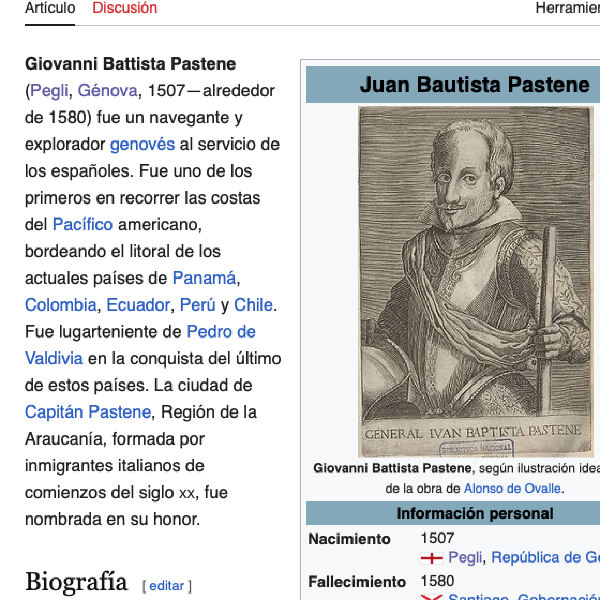Click the Colombia link
This screenshot has width=600, height=600.
click(x=61, y=305)
